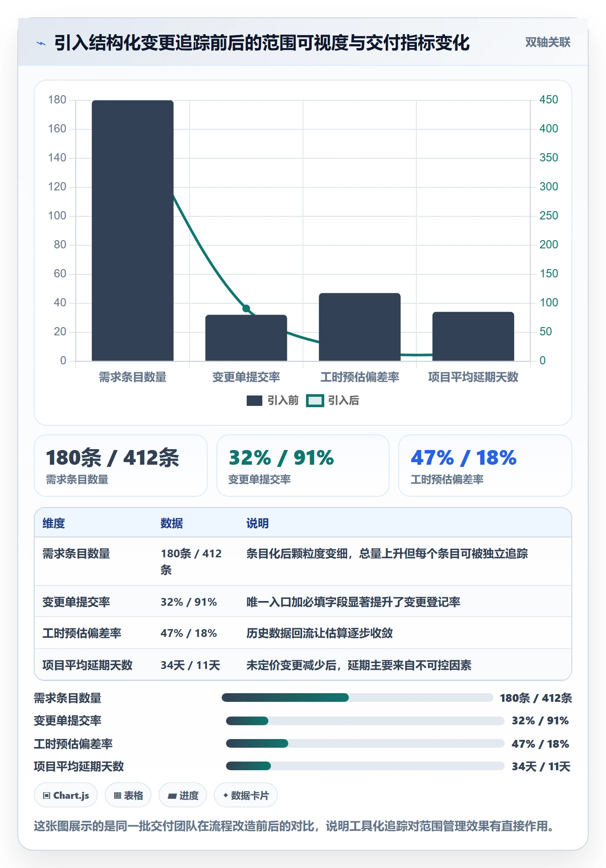Select table cell 32% / 91%
Viewport: 606px width, 868px height.
tap(189, 602)
